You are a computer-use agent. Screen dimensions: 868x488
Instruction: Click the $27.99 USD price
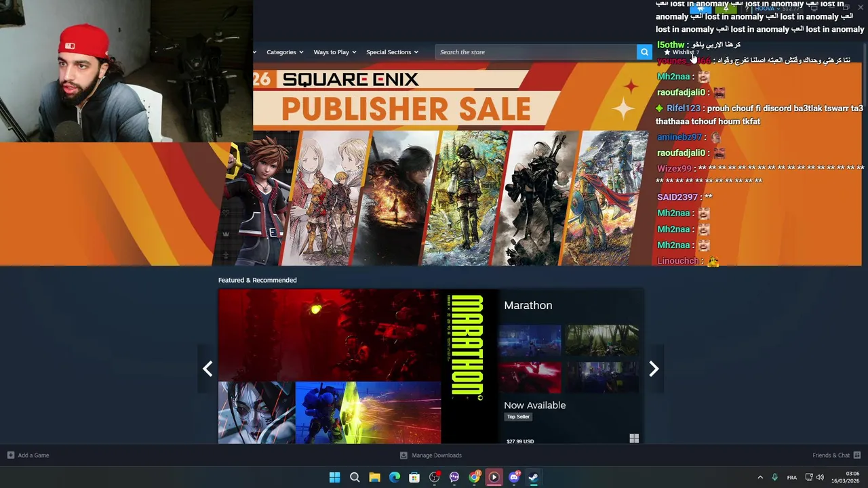520,441
